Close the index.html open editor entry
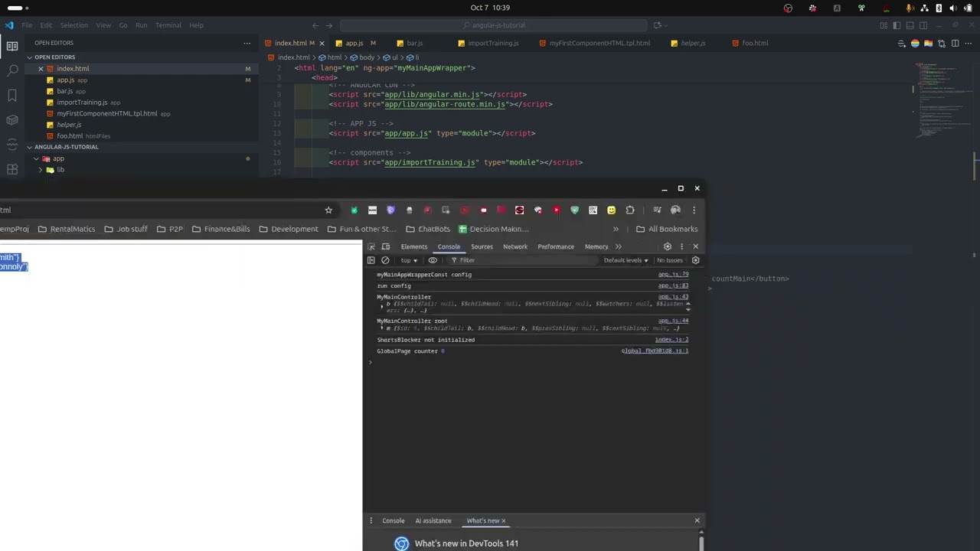This screenshot has height=551, width=980. (x=41, y=69)
